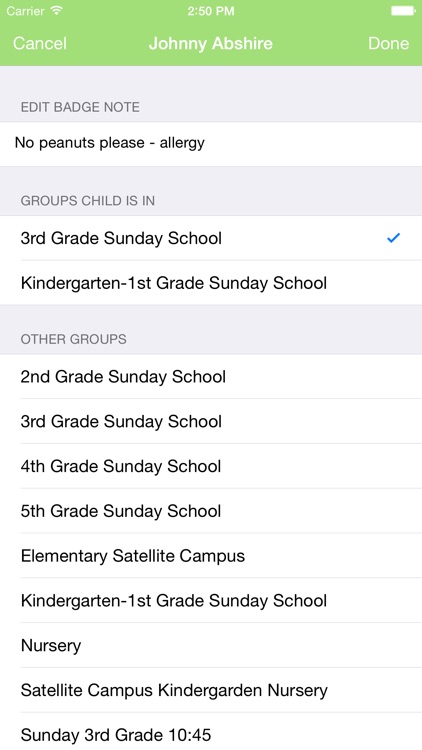Uncheck the blue checkmark for 3rd Grade
This screenshot has width=422, height=750.
393,238
